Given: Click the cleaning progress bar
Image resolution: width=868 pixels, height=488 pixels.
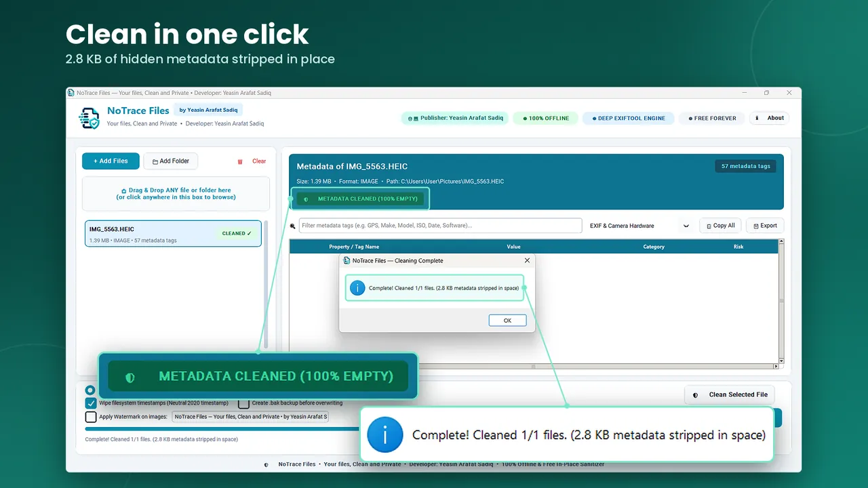Looking at the screenshot, I should (224, 428).
